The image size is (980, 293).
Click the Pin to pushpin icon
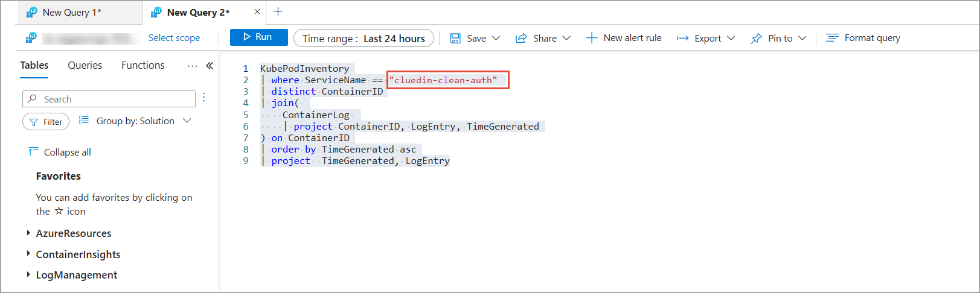(x=756, y=38)
